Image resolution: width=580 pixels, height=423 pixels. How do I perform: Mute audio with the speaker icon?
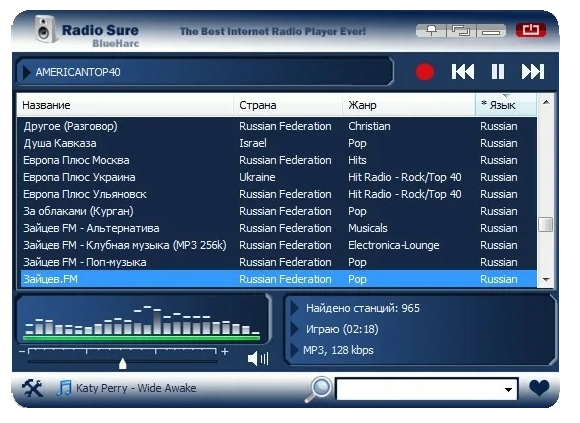pos(258,358)
